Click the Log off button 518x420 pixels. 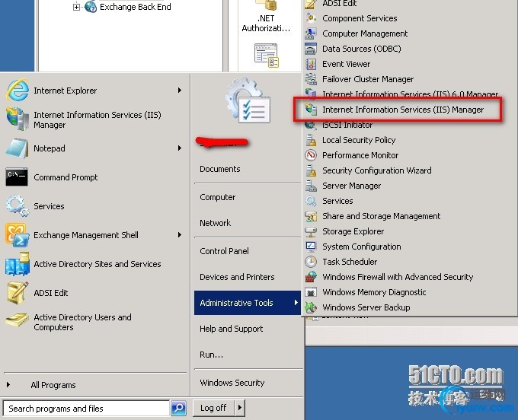point(213,408)
